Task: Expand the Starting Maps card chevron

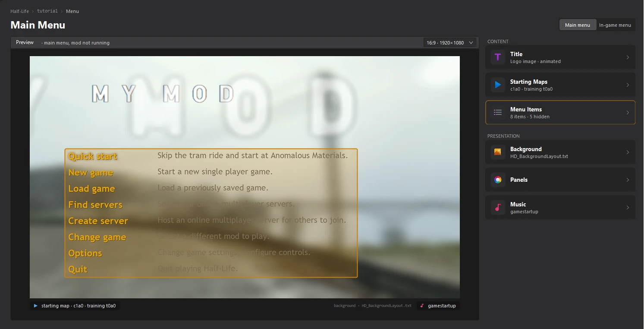Action: [628, 85]
